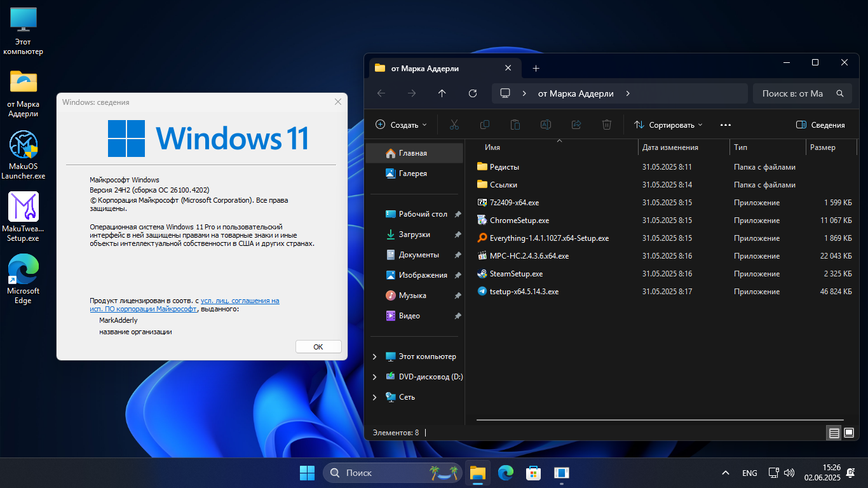
Task: Unpin Загрузки from quick access
Action: point(458,234)
